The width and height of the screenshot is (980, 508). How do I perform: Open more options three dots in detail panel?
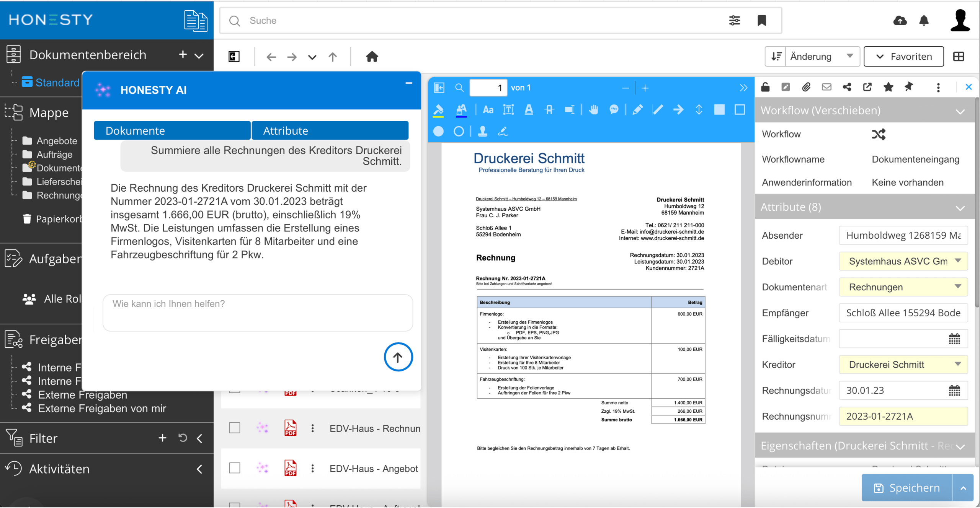(x=938, y=88)
